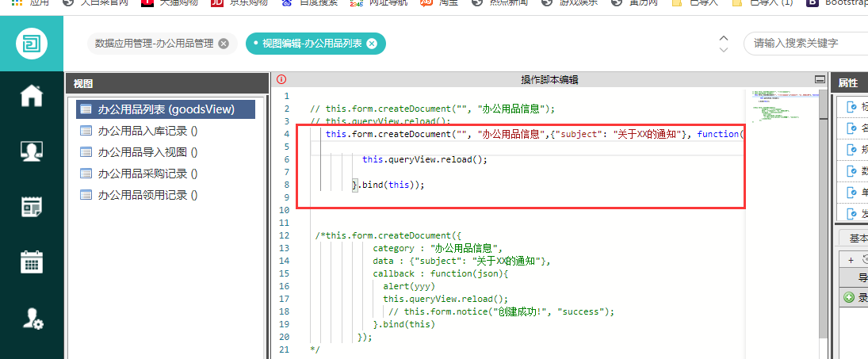Select 办公用品导入视图 () view
Image resolution: width=868 pixels, height=359 pixels.
click(147, 152)
